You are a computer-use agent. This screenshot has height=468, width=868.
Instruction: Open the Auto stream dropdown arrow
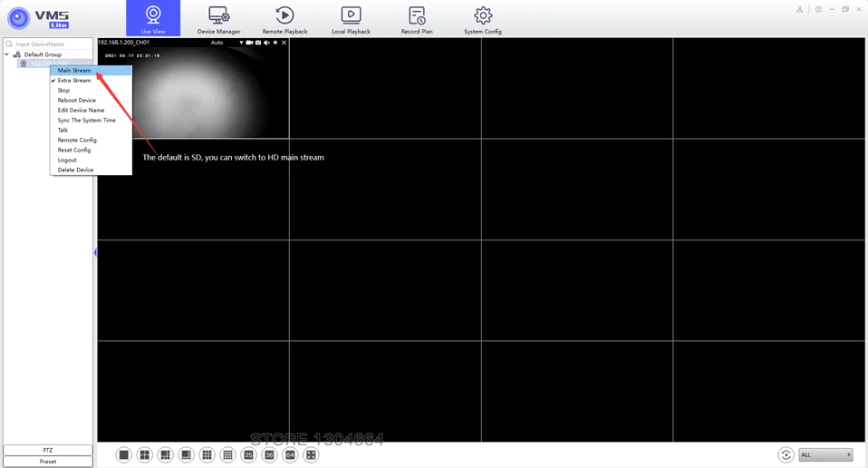[x=241, y=43]
